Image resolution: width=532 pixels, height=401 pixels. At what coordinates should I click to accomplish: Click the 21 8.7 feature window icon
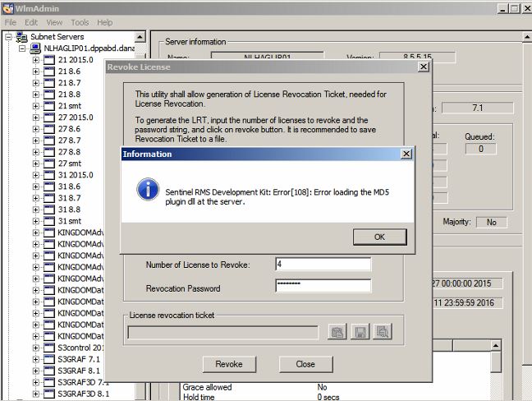(x=49, y=83)
